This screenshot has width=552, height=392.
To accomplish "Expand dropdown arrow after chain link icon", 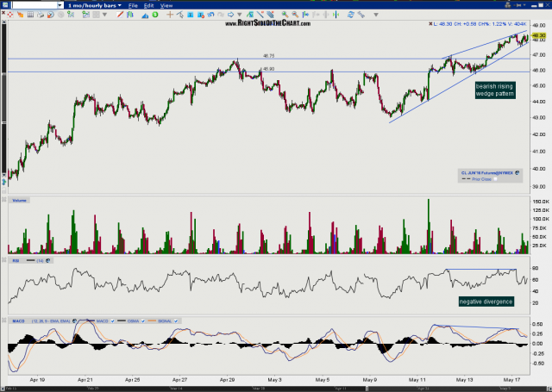I will click(x=376, y=15).
